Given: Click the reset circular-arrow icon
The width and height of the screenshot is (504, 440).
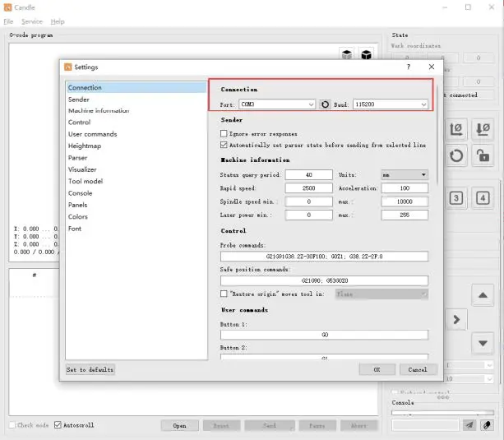Looking at the screenshot, I should pyautogui.click(x=456, y=155).
